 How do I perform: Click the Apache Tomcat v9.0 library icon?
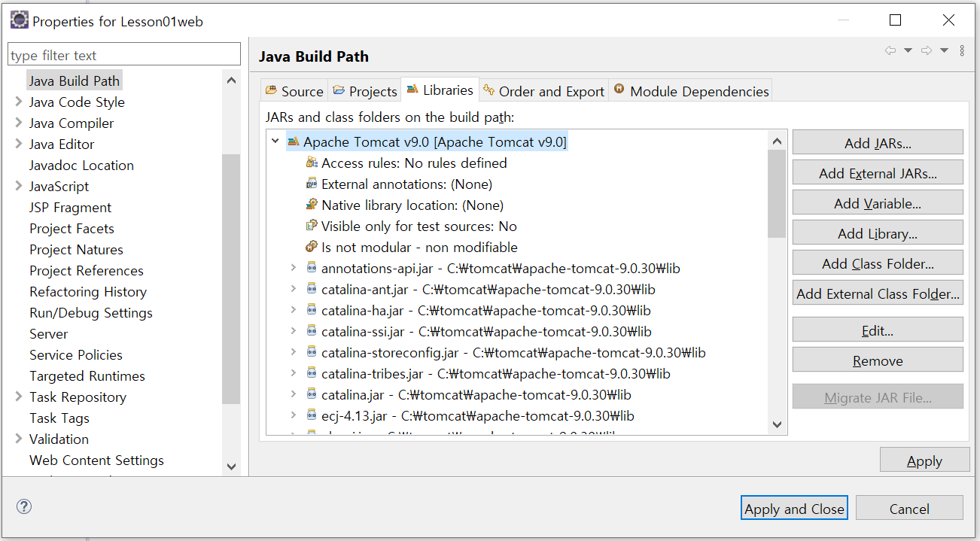[294, 141]
